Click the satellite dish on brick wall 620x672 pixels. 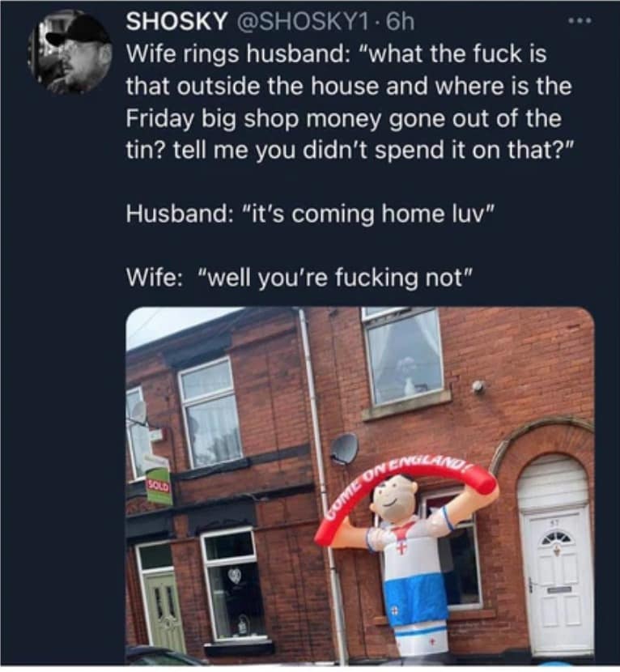(x=346, y=449)
